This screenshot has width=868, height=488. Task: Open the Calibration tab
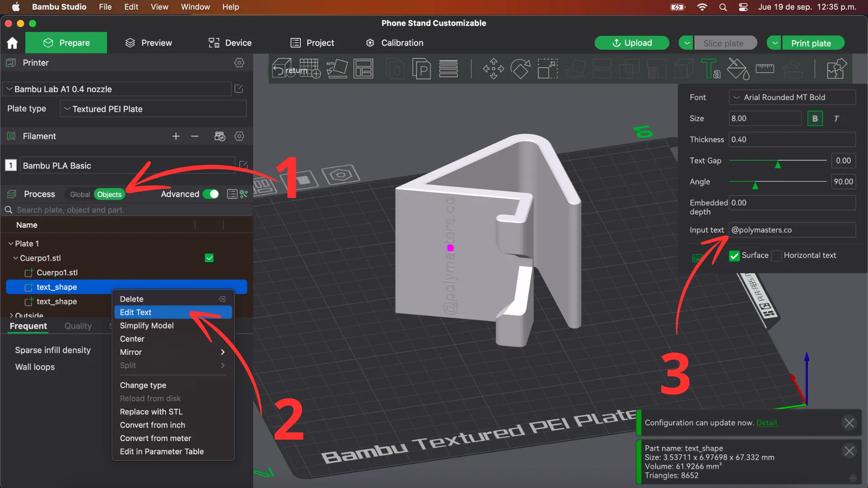pos(395,43)
